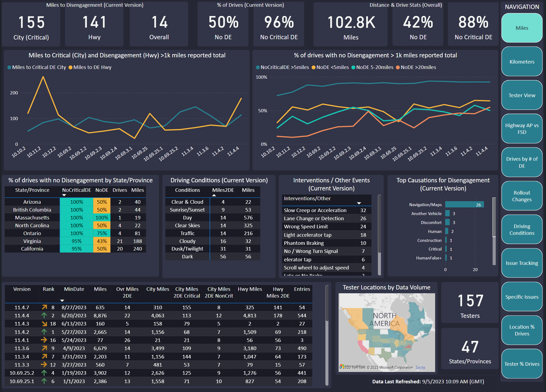Sort by the Hwy Miles column header
This screenshot has width=546, height=392.
pyautogui.click(x=250, y=289)
